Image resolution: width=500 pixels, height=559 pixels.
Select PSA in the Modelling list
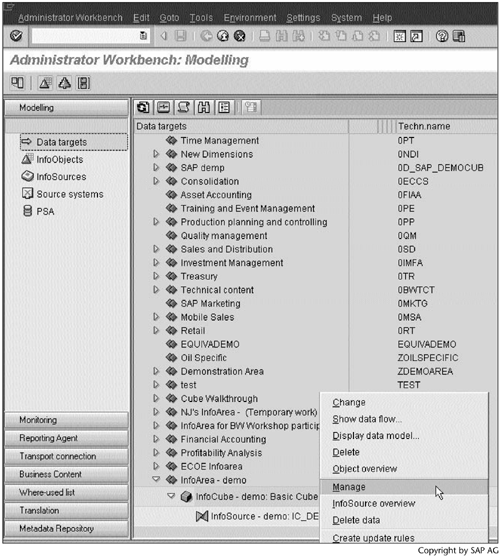pyautogui.click(x=38, y=211)
